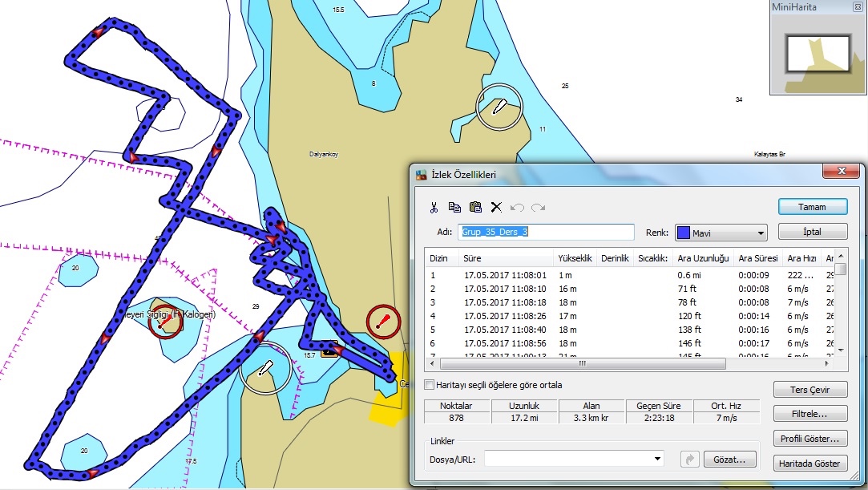Click the yellow camera icon on the track
The image size is (868, 490).
point(329,350)
